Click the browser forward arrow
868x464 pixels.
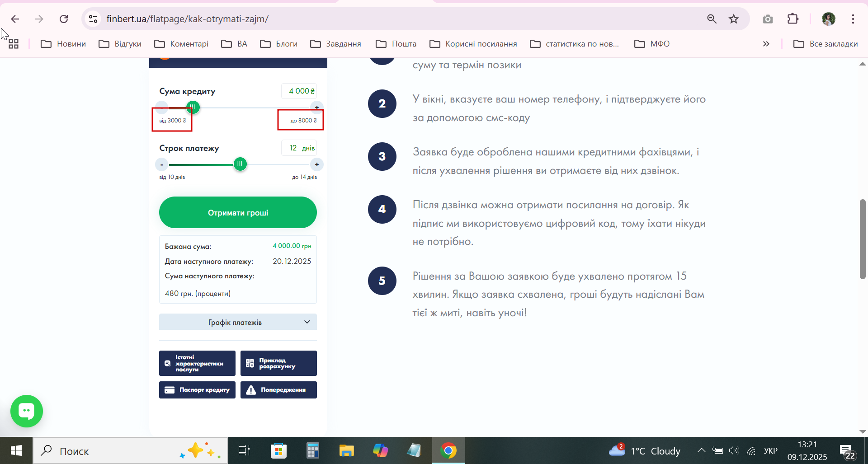click(x=39, y=19)
